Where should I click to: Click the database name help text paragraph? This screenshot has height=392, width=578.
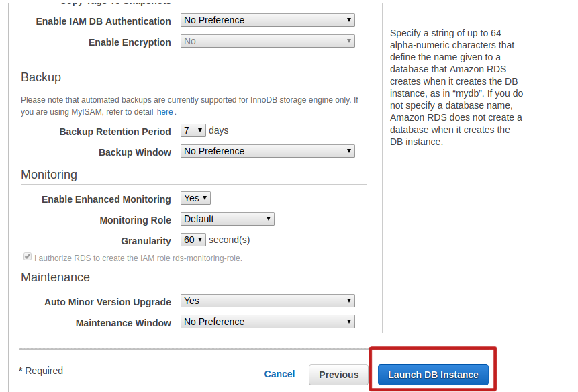[456, 87]
